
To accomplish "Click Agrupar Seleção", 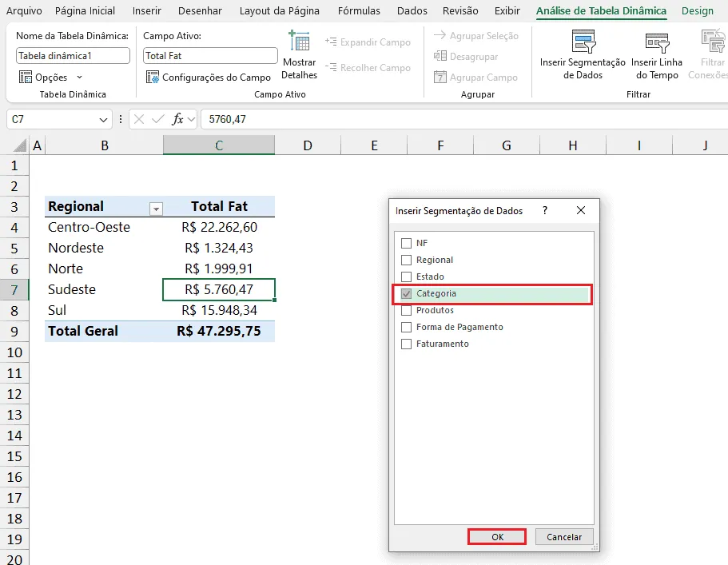I will [x=476, y=36].
